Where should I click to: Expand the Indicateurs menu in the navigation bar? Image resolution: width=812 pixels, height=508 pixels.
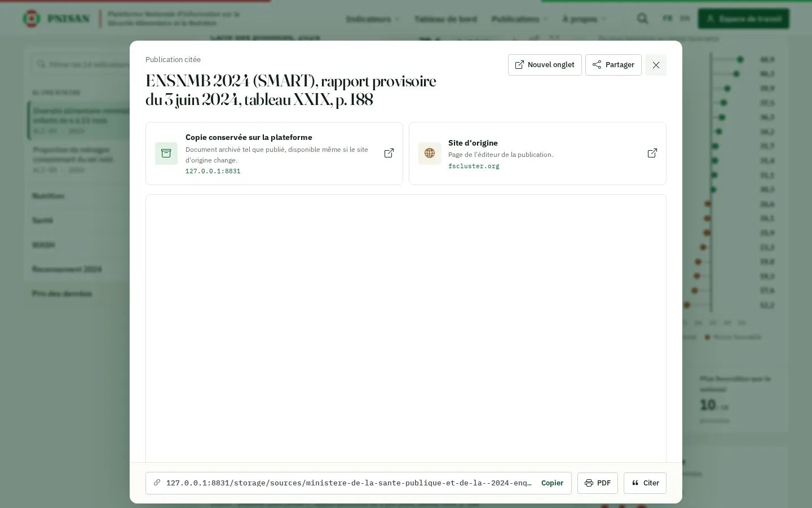point(373,19)
